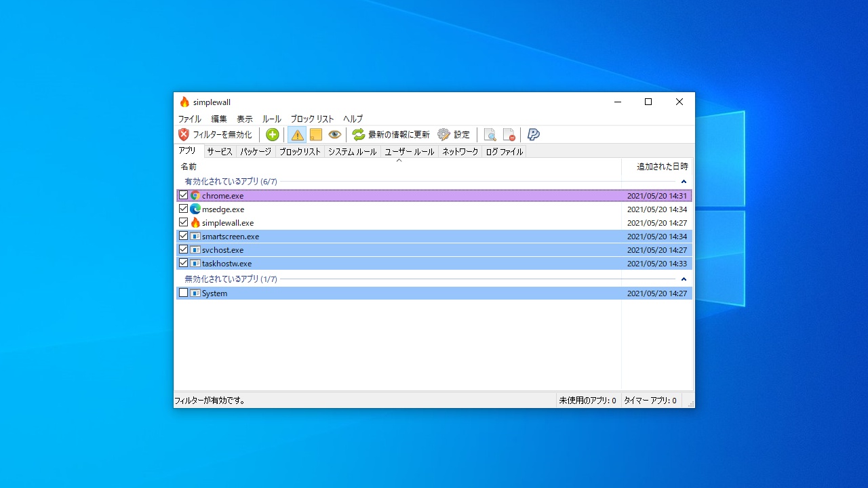868x488 pixels.
Task: Click the System row icon
Action: click(195, 293)
